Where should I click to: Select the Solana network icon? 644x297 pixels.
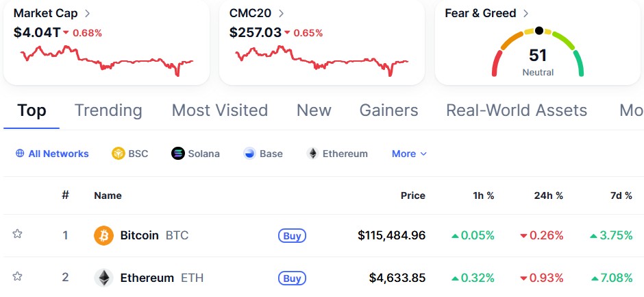click(x=178, y=154)
